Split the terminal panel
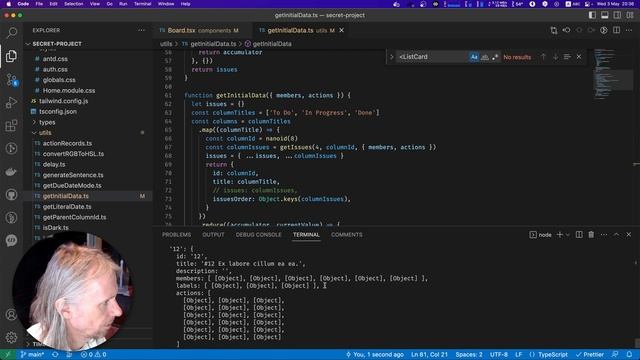Image resolution: width=640 pixels, height=360 pixels. (x=579, y=234)
